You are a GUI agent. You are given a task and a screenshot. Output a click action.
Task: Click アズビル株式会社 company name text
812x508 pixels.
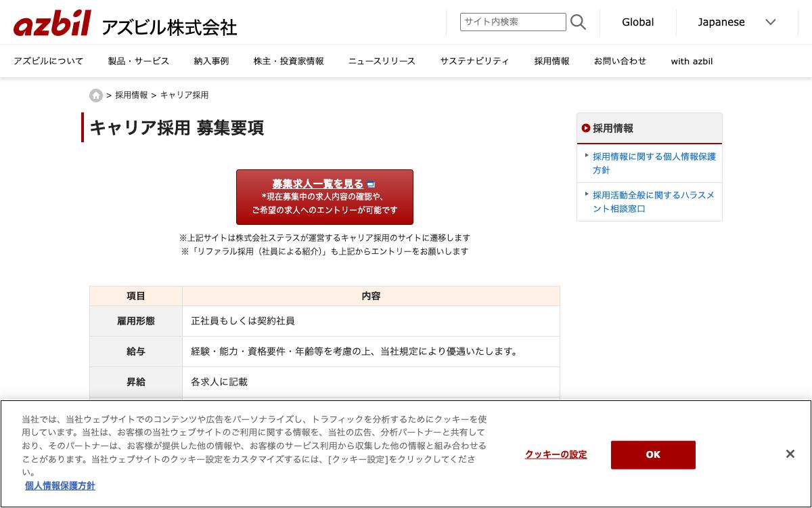tap(169, 27)
